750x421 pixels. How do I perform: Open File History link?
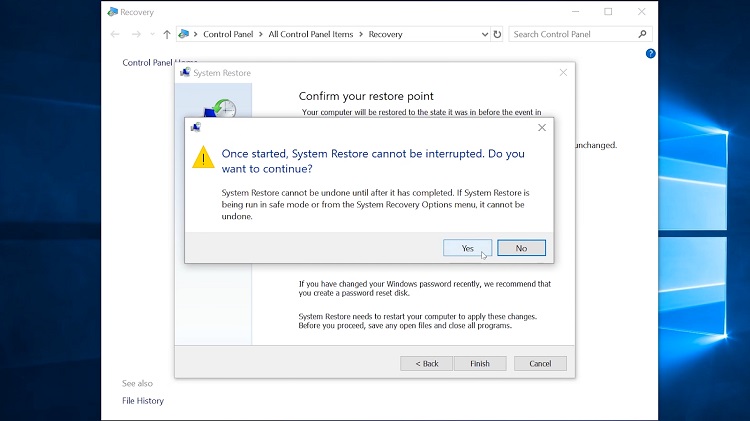click(143, 400)
